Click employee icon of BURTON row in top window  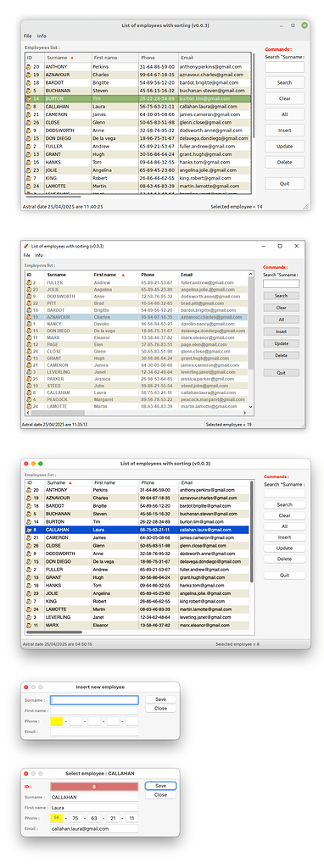pyautogui.click(x=29, y=98)
